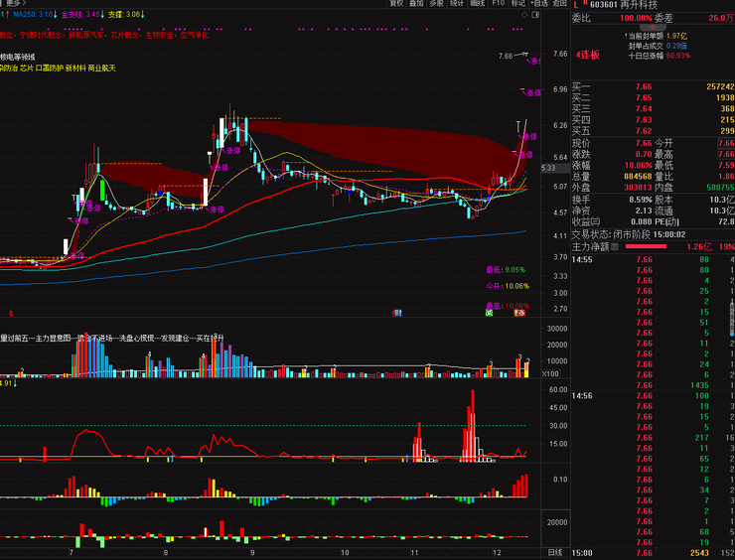The image size is (735, 560).
Task: Click the 涨 marker icon on timeline
Action: click(517, 312)
